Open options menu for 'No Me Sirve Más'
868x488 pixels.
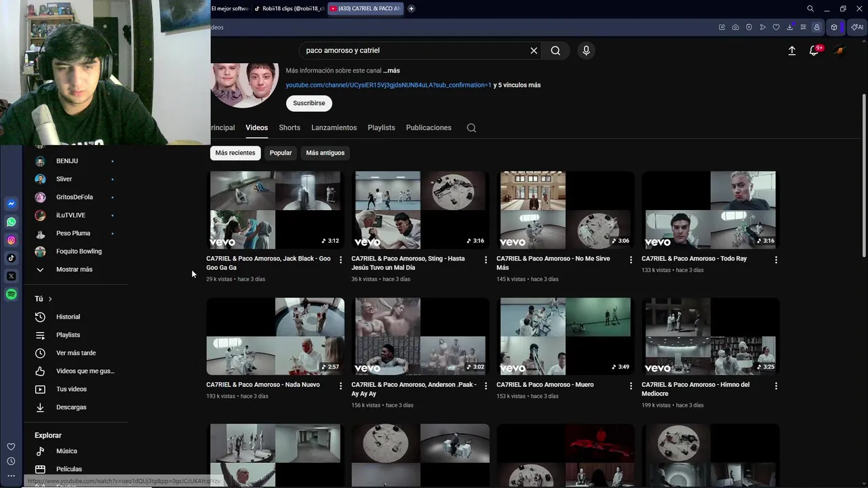click(x=631, y=260)
